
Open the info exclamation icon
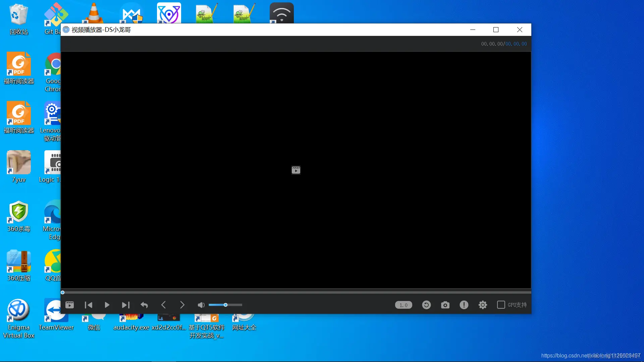coord(464,305)
